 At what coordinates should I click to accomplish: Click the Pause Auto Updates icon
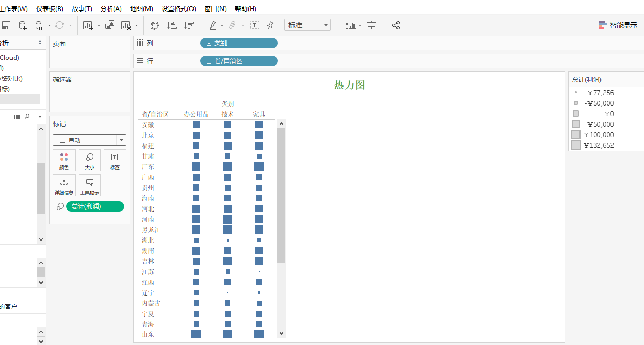tap(39, 25)
